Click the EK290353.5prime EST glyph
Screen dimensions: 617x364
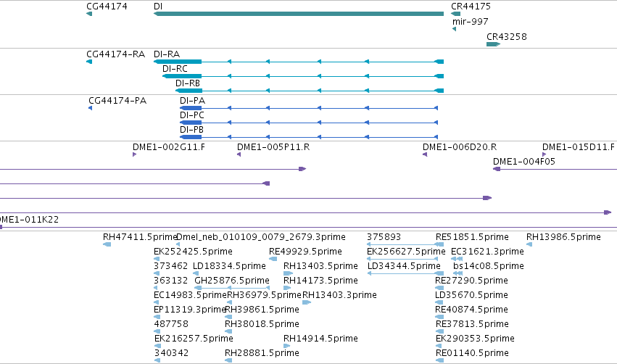[x=439, y=347]
